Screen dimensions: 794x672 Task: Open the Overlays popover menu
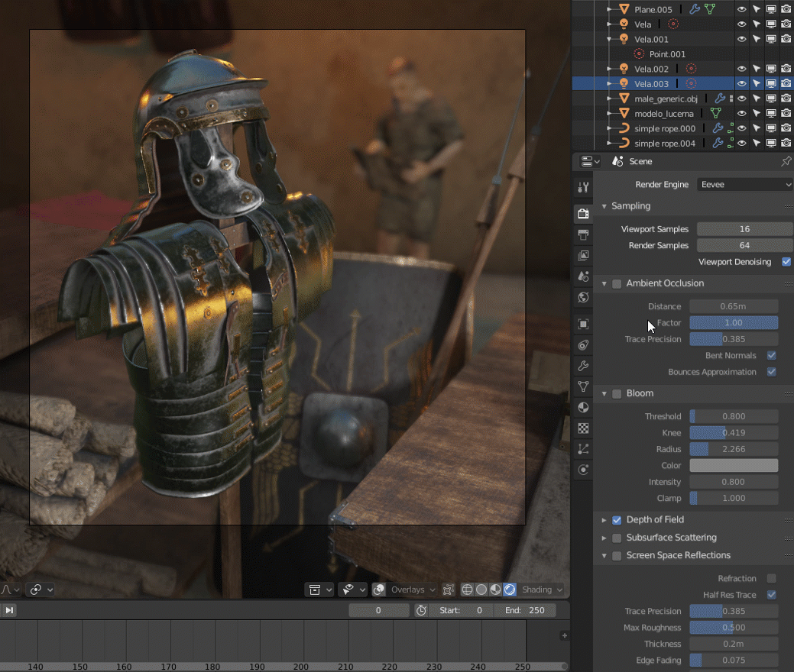pyautogui.click(x=412, y=590)
